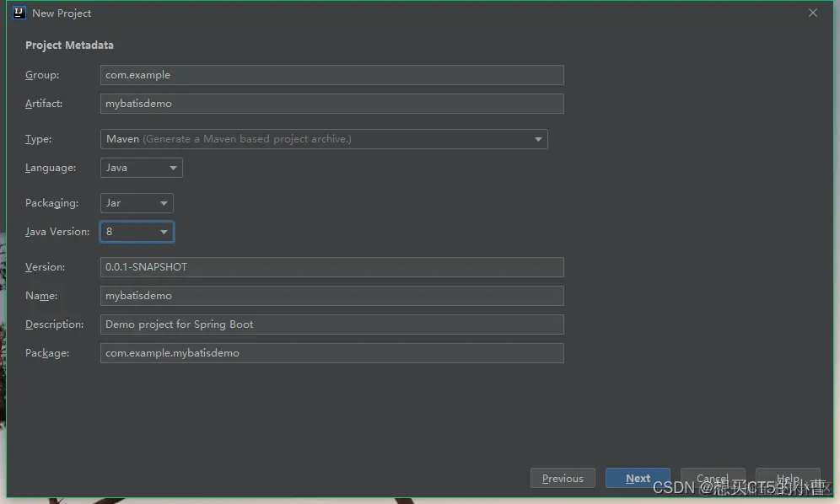Screen dimensions: 840x504
Task: Open the Packaging dropdown showing Jar
Action: click(137, 203)
